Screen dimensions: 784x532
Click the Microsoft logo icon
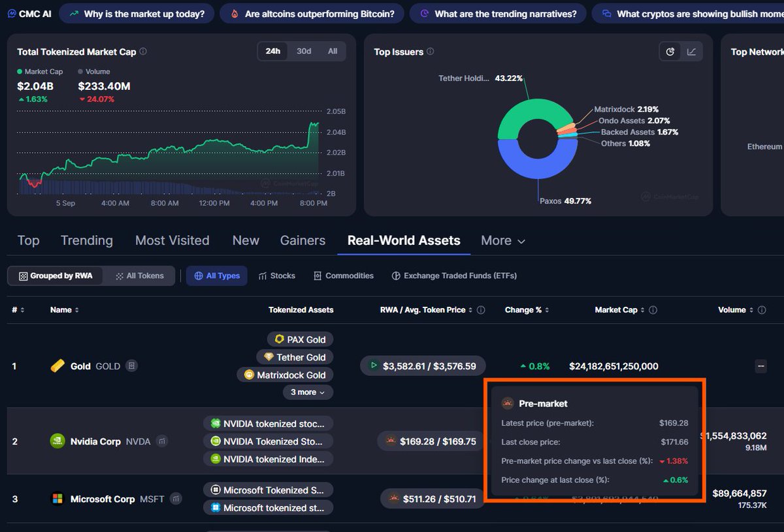57,499
